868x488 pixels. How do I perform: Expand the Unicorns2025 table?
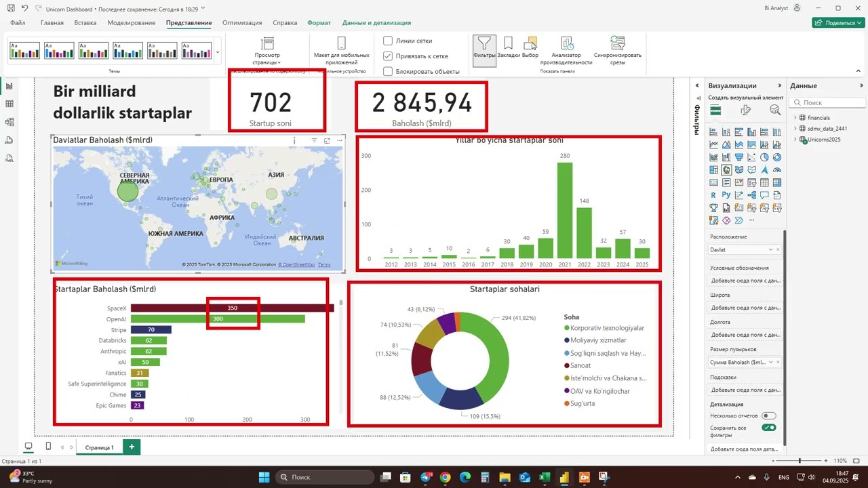click(795, 139)
